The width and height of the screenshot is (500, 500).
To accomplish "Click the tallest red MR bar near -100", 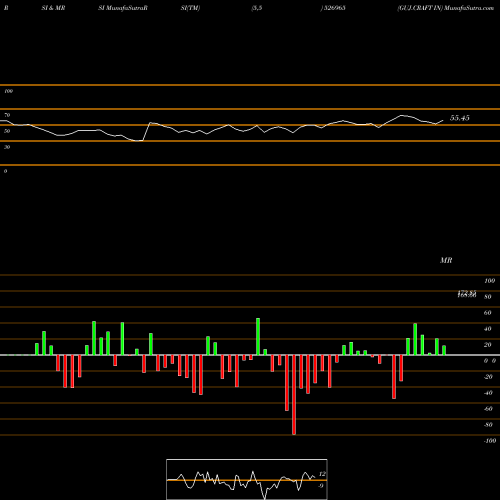I will point(294,395).
